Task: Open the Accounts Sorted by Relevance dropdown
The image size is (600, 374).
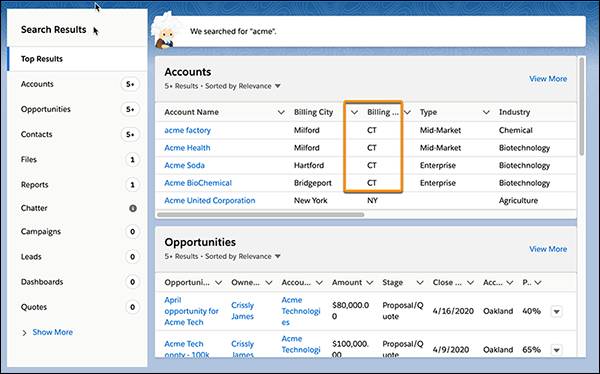Action: tap(278, 86)
